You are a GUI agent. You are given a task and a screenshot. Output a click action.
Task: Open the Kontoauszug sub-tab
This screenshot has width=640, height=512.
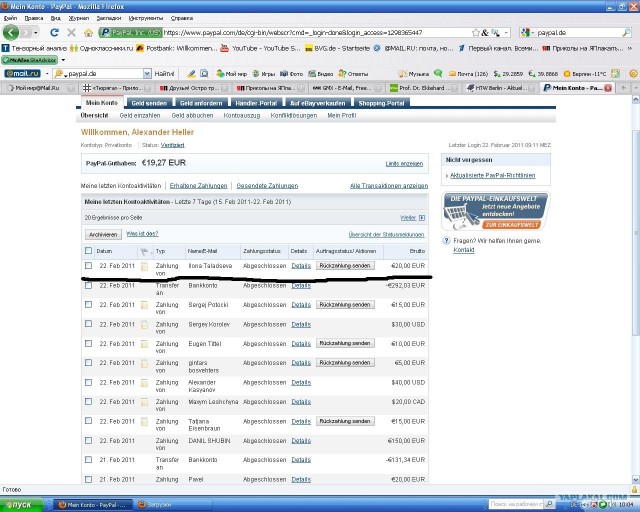pos(242,116)
